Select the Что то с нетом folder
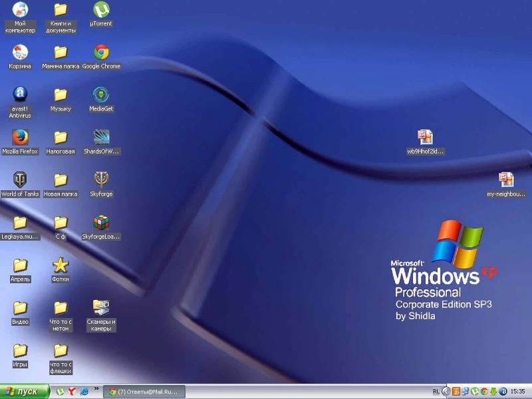This screenshot has width=532, height=399. click(61, 315)
